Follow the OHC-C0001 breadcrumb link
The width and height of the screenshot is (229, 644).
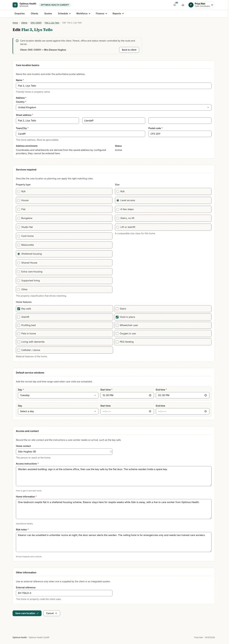[x=36, y=23]
